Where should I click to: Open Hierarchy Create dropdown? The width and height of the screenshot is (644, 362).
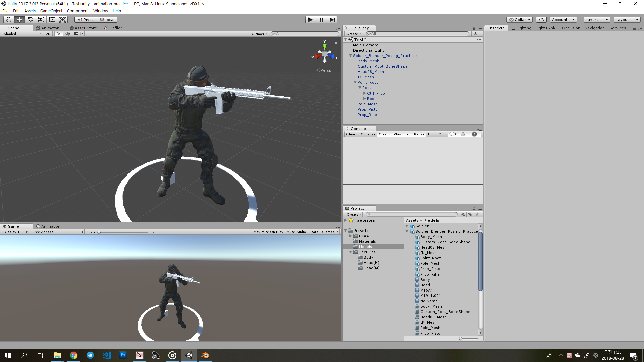tap(354, 34)
